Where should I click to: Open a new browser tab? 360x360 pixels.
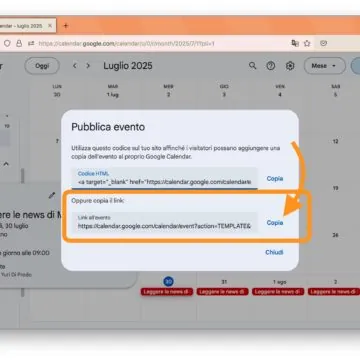tap(66, 26)
